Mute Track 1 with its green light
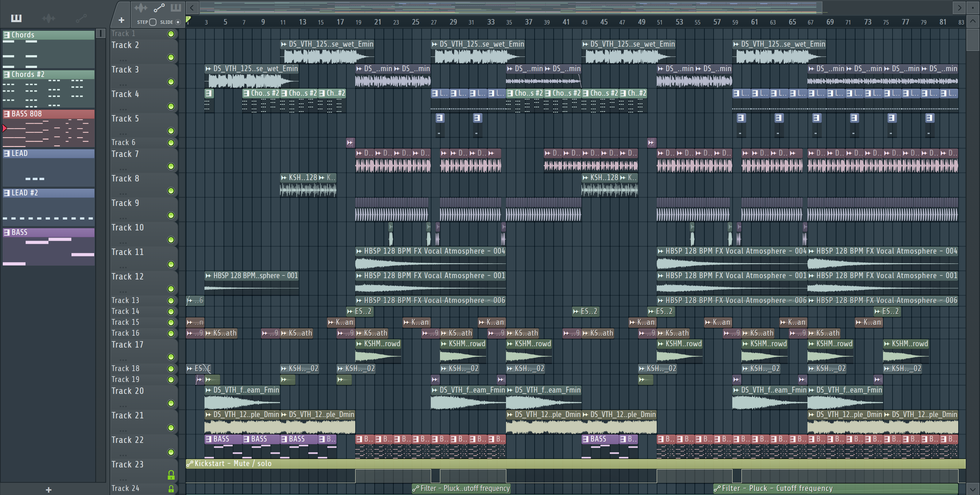 click(x=171, y=34)
